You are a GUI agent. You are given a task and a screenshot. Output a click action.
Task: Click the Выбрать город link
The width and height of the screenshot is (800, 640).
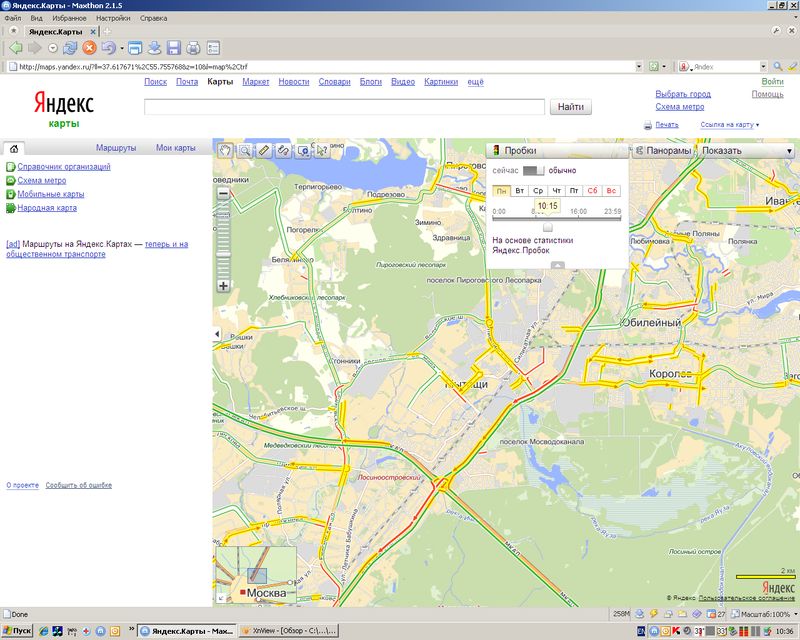[683, 94]
